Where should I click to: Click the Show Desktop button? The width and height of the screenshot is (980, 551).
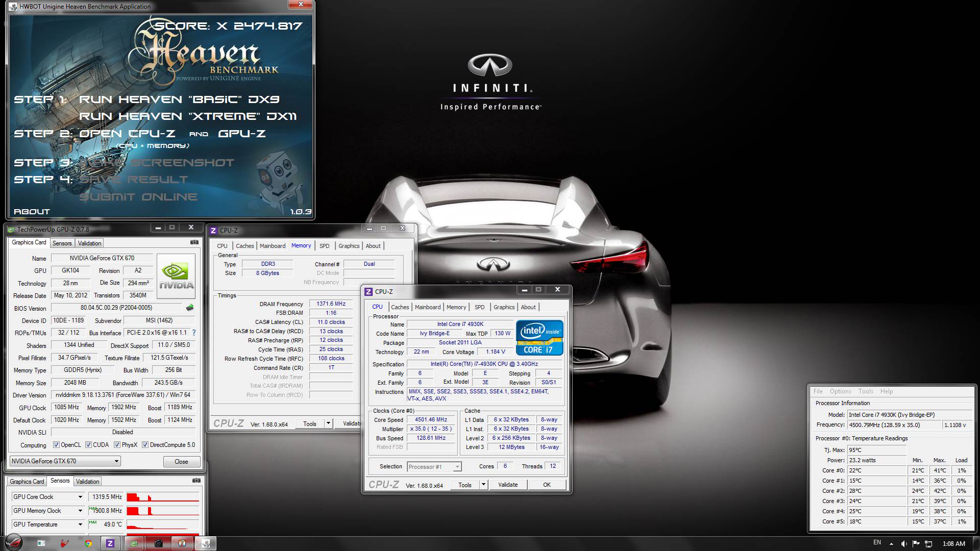point(976,543)
